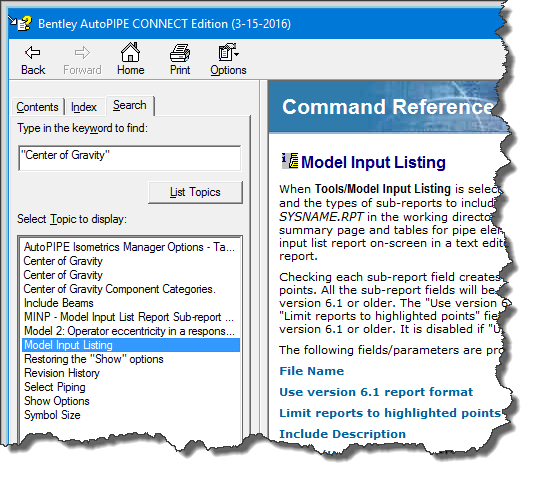Screen dimensions: 536x478
Task: Click the help window title bar icon
Action: (x=21, y=23)
